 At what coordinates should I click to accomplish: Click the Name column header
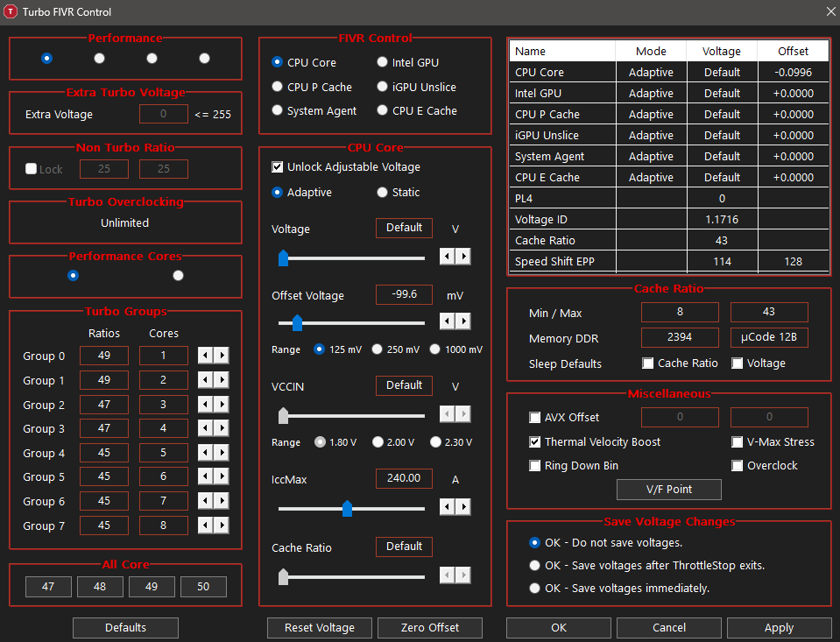click(x=562, y=51)
